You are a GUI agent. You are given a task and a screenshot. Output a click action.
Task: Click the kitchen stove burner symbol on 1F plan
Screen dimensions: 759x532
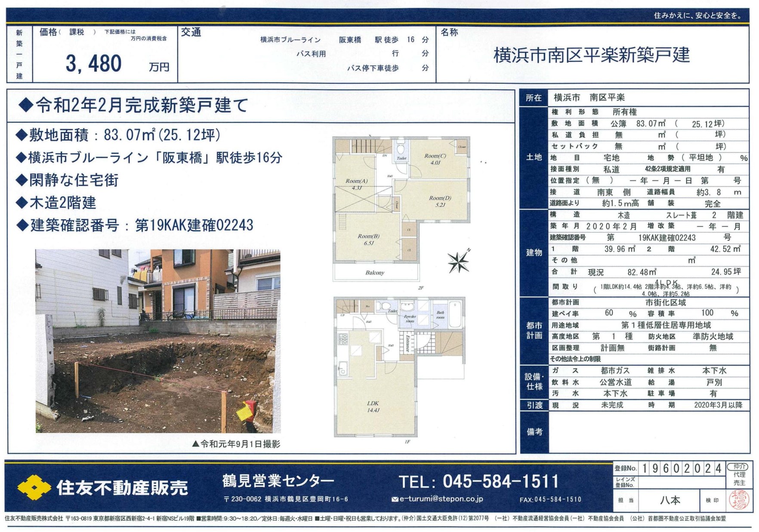pyautogui.click(x=343, y=339)
